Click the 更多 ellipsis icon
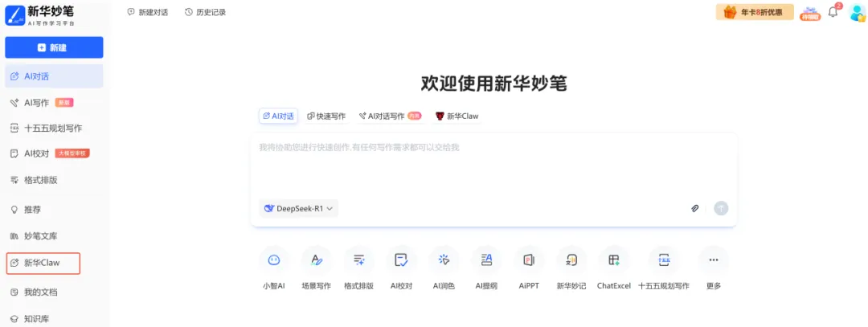Image resolution: width=868 pixels, height=327 pixels. pos(714,260)
